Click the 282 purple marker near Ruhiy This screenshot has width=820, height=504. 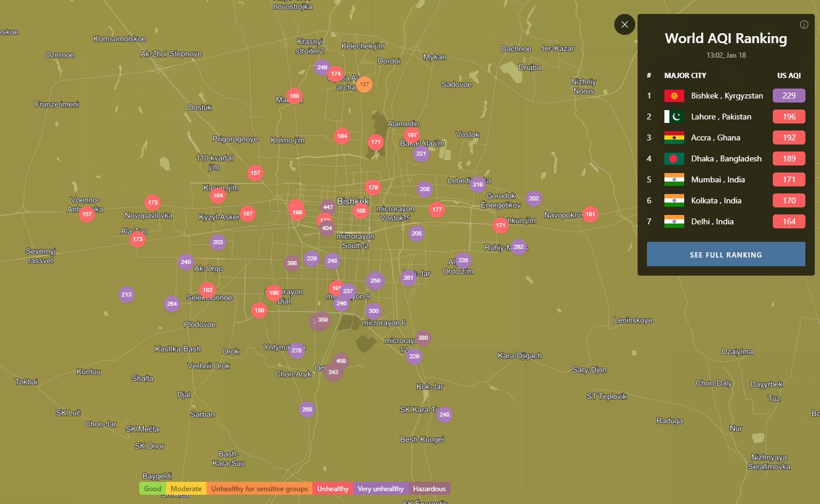click(x=518, y=247)
